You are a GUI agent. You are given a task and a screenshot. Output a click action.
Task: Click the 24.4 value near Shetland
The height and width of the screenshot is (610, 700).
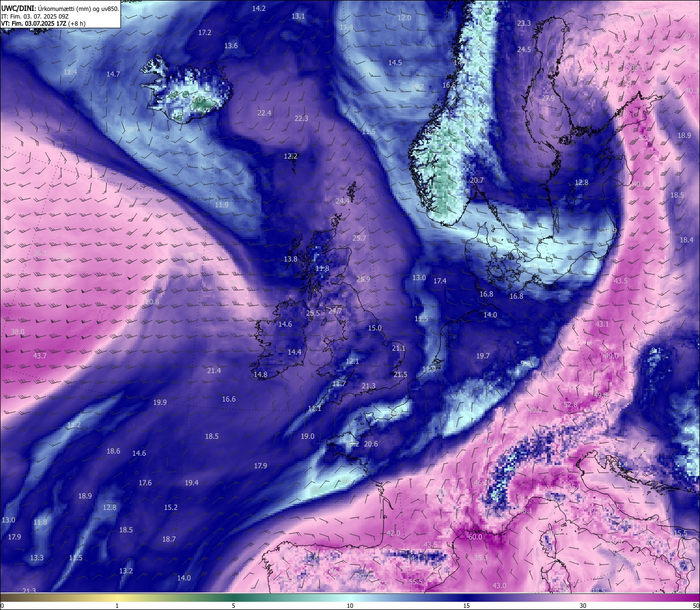[342, 201]
